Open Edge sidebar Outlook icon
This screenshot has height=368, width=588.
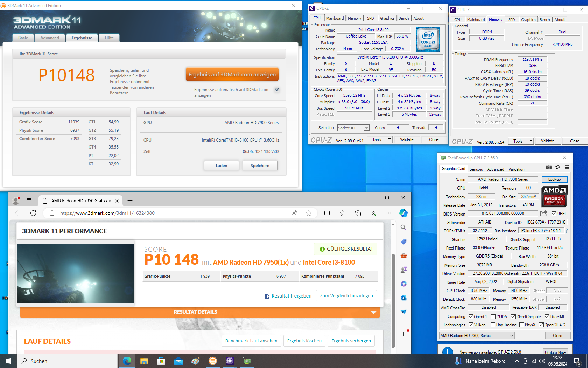click(x=404, y=298)
